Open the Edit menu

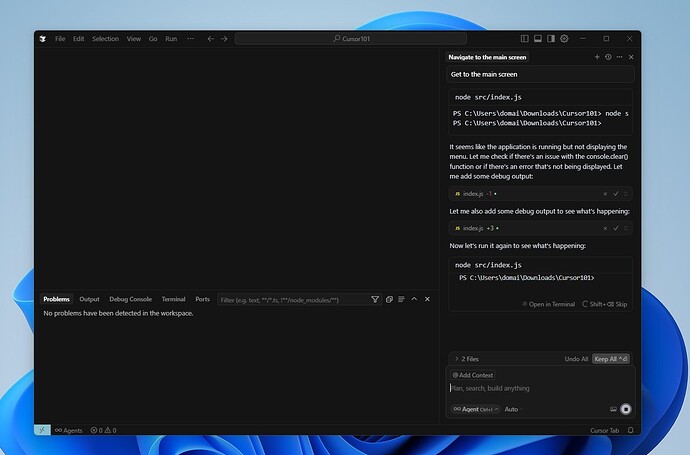point(79,39)
